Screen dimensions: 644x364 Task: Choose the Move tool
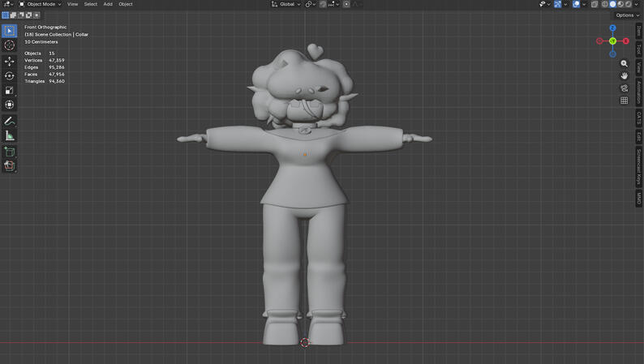10,61
